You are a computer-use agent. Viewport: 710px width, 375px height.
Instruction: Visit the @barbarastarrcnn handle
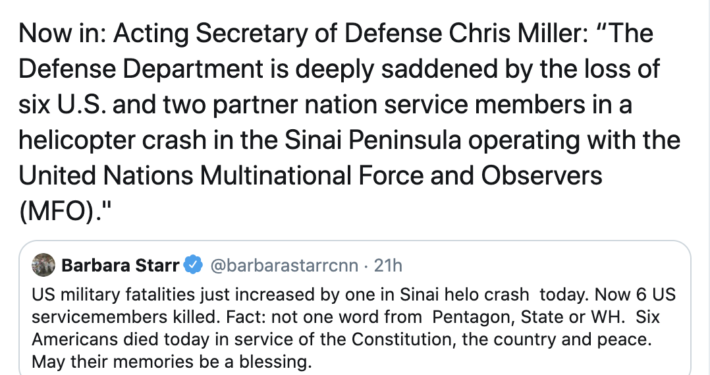tap(284, 265)
